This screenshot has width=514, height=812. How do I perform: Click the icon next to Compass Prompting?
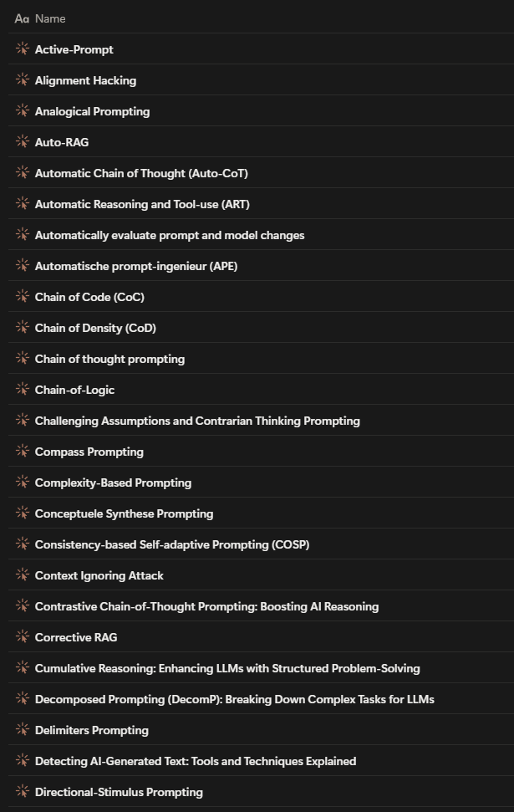(x=23, y=452)
